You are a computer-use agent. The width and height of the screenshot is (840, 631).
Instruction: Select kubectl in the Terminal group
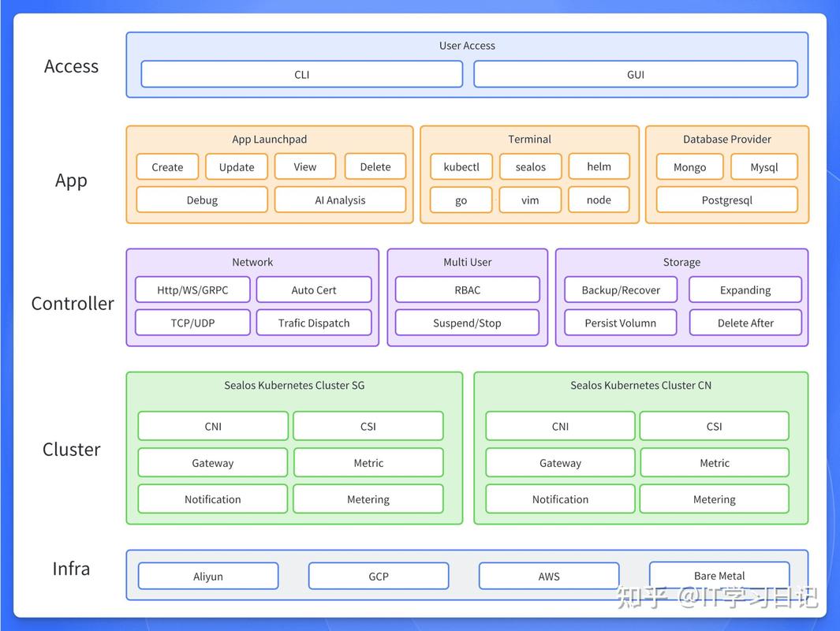point(461,166)
